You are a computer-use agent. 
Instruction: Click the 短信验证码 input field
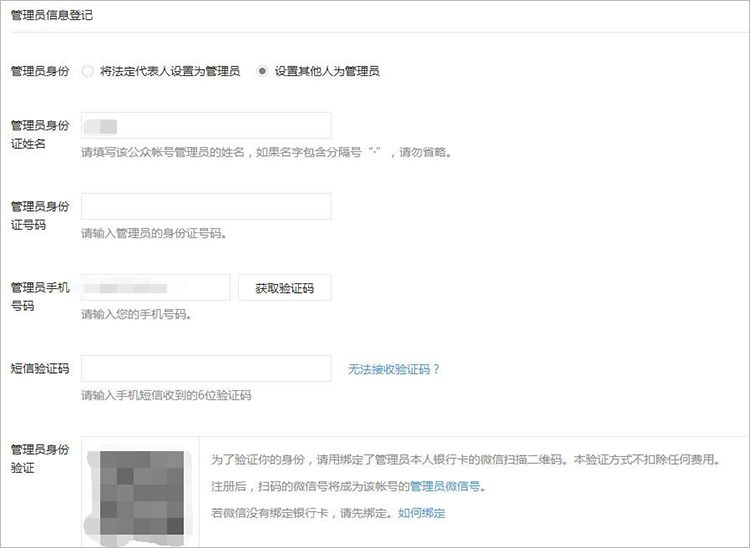coord(206,368)
